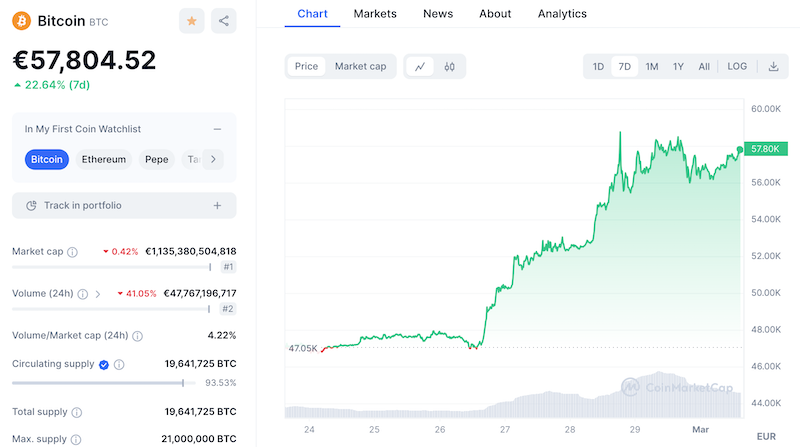Download chart data with the download icon
Viewport: 800px width, 447px height.
point(773,66)
